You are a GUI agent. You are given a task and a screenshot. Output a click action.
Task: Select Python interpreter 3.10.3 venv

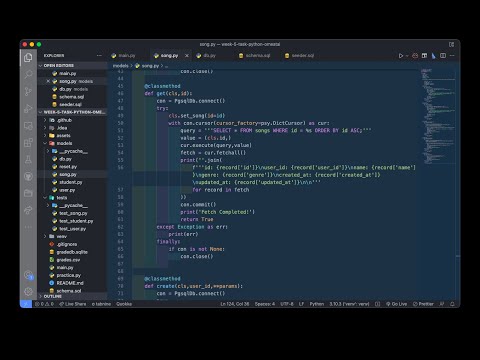point(349,304)
